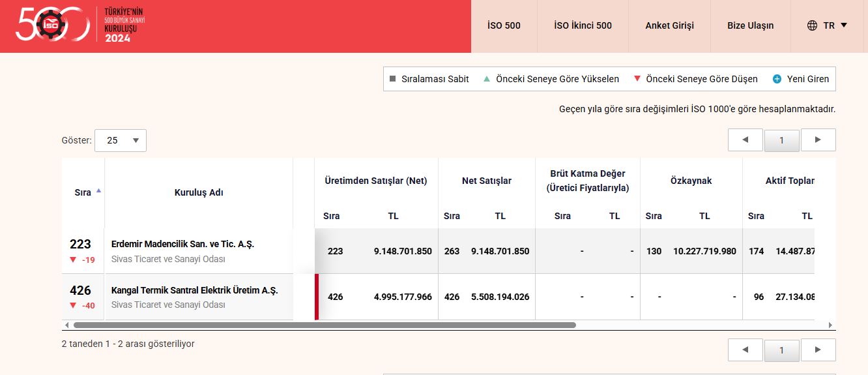Click Kangal Termik Santral Elektrik Üretim A.Ş.
Viewport: 868px width, 375px height.
pyautogui.click(x=195, y=290)
